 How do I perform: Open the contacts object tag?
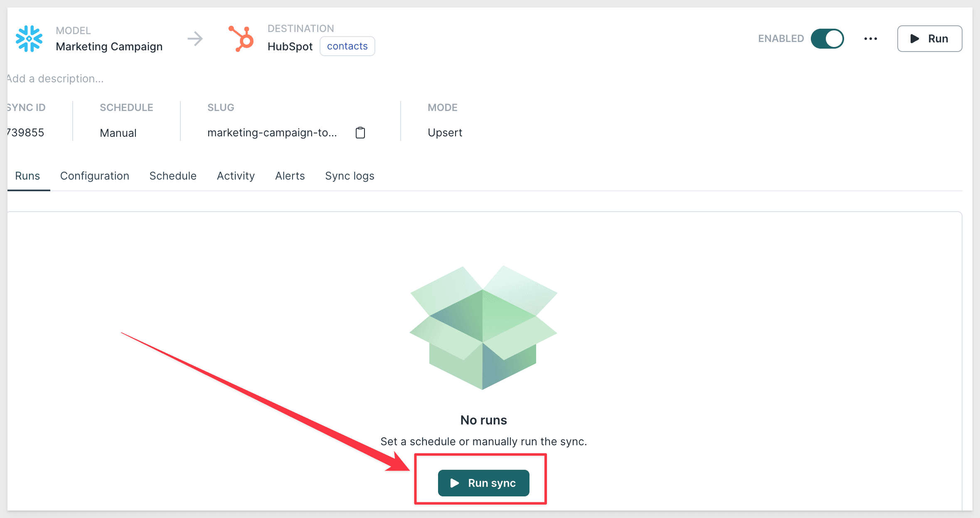click(347, 46)
